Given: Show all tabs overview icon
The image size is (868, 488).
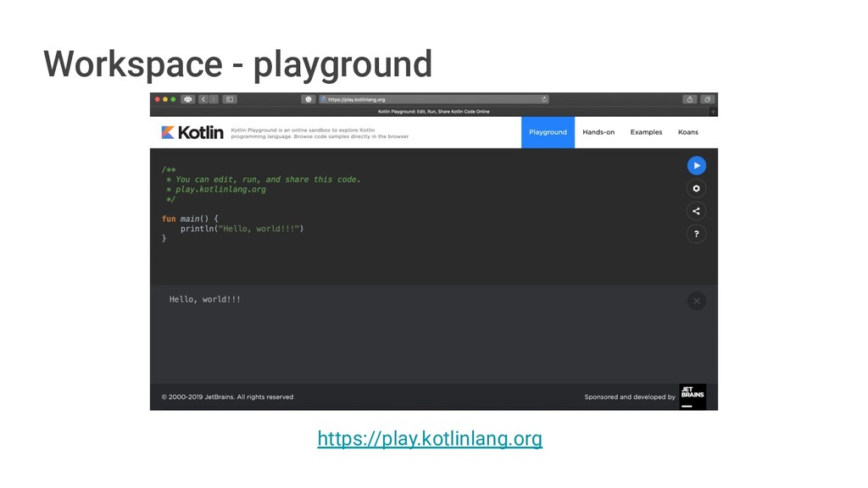Looking at the screenshot, I should (708, 100).
